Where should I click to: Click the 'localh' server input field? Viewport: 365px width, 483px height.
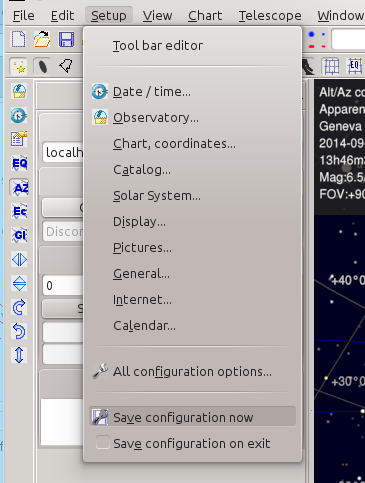point(63,152)
